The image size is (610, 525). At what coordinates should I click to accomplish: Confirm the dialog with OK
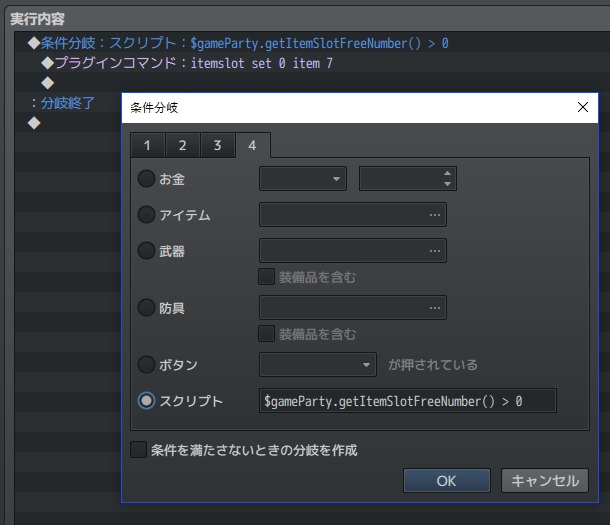[447, 481]
